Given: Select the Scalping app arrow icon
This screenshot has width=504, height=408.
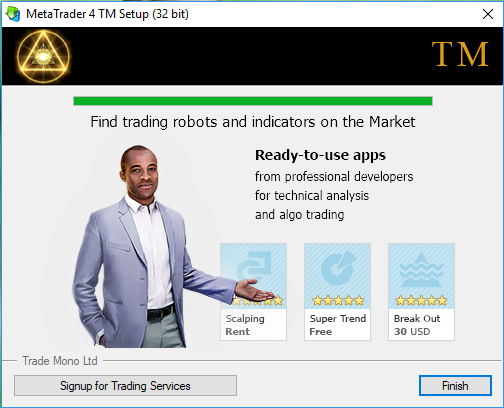Looking at the screenshot, I should (254, 266).
